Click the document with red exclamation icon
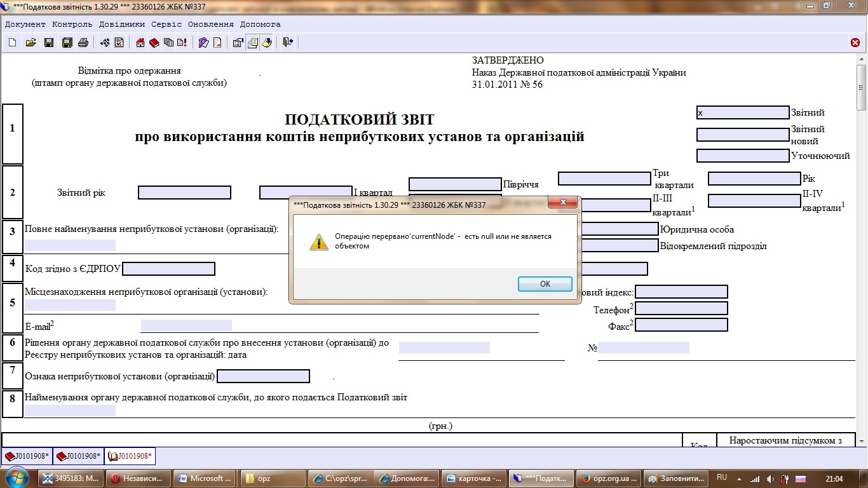Screen dimensions: 868x488 point(182,43)
